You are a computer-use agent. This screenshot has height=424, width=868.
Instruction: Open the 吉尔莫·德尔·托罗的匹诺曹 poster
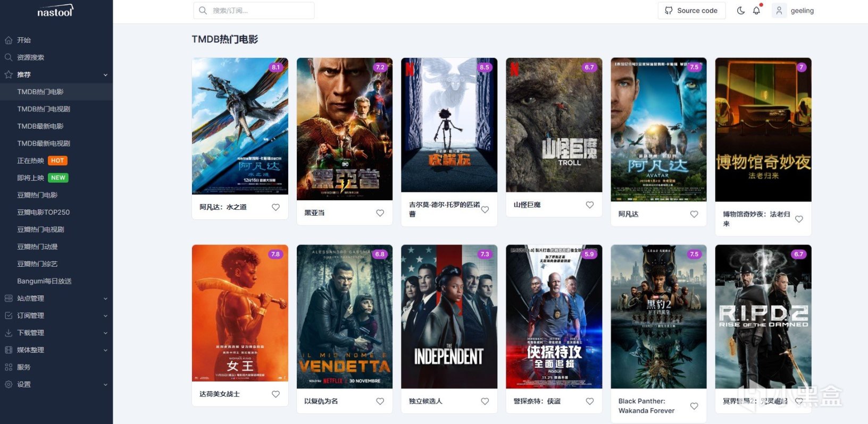(x=449, y=125)
